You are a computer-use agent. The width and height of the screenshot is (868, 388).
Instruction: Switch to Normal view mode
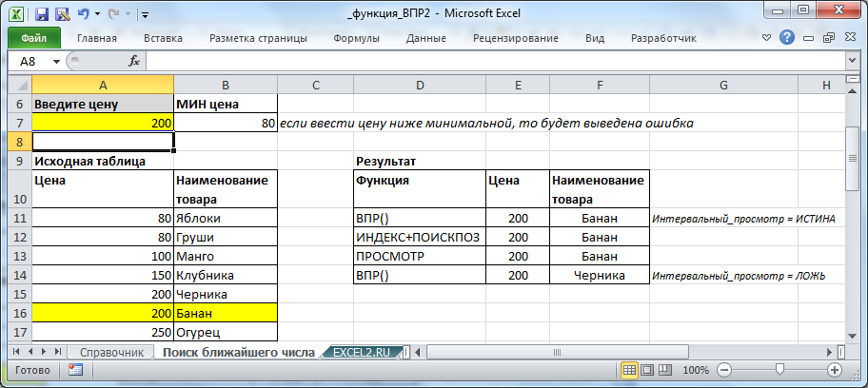pyautogui.click(x=629, y=369)
